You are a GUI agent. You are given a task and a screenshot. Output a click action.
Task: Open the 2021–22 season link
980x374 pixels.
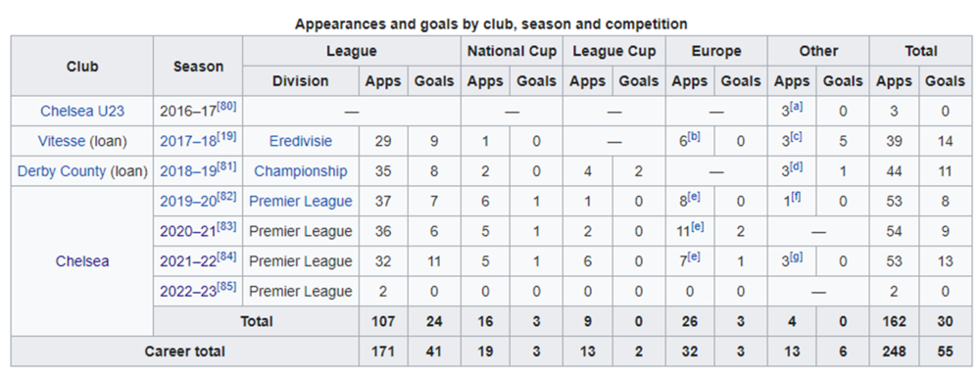(x=188, y=261)
